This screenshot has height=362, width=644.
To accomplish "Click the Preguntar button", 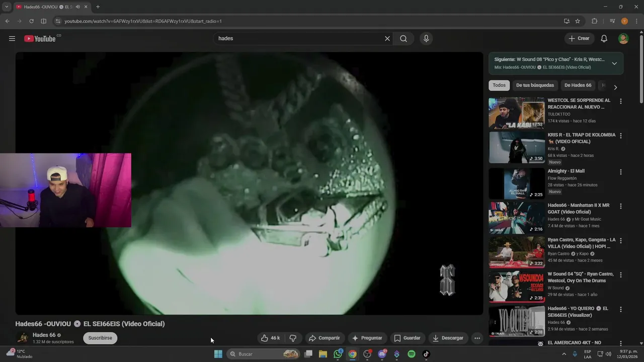I will point(367,338).
